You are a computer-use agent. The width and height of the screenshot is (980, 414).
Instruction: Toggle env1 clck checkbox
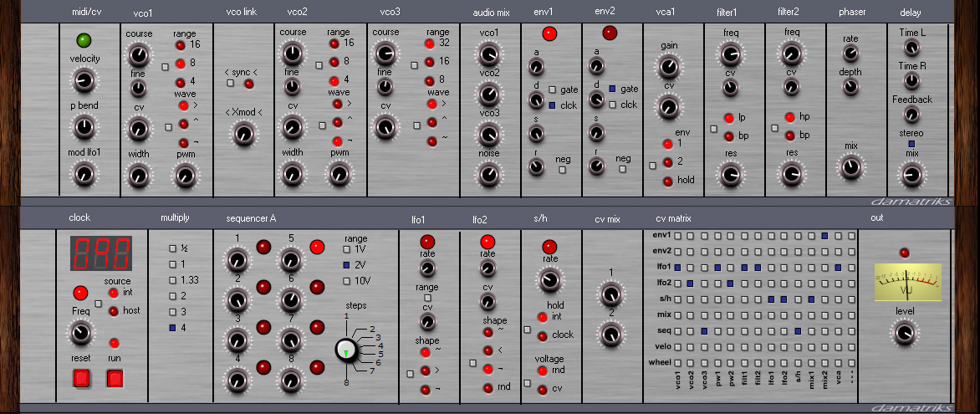pyautogui.click(x=553, y=105)
